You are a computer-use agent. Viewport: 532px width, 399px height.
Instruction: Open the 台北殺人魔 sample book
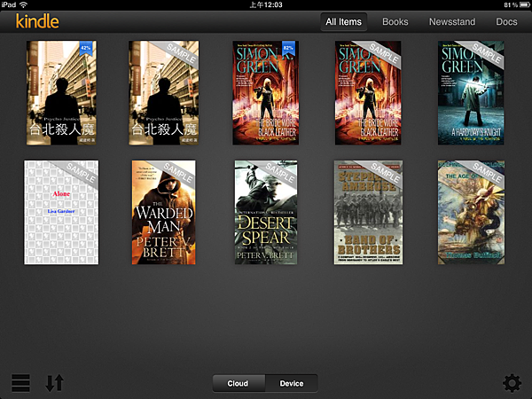pos(163,93)
